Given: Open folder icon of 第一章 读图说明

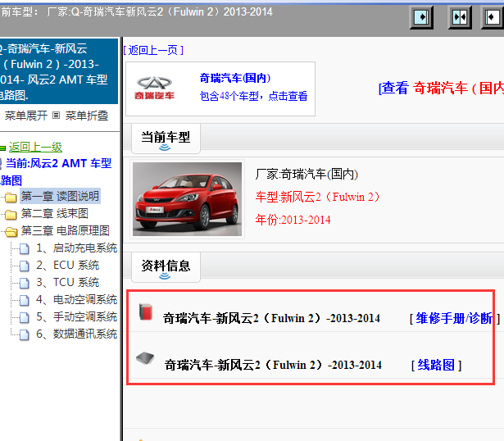Looking at the screenshot, I should click(11, 197).
